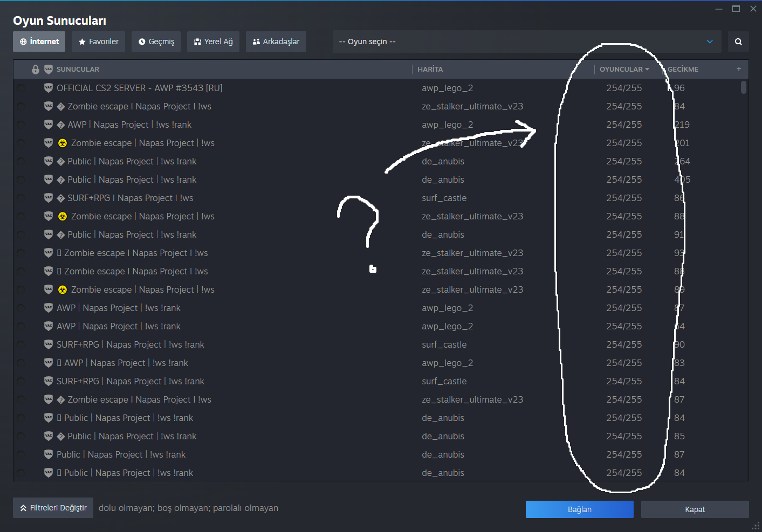Click the '219' latency value

(682, 125)
